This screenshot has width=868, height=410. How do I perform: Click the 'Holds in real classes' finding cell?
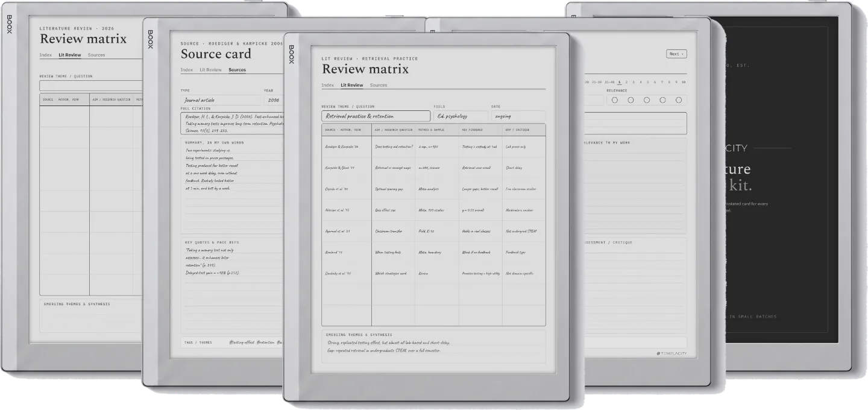(x=480, y=231)
